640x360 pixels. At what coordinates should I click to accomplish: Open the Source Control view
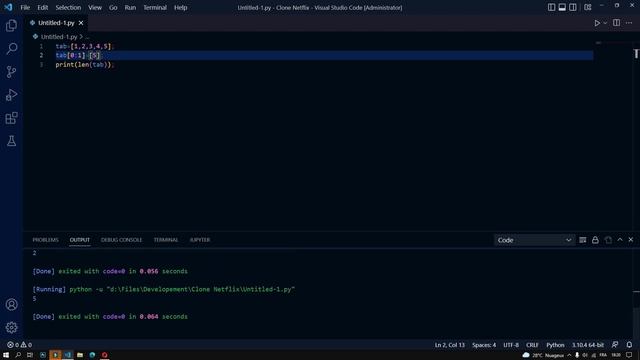point(11,72)
